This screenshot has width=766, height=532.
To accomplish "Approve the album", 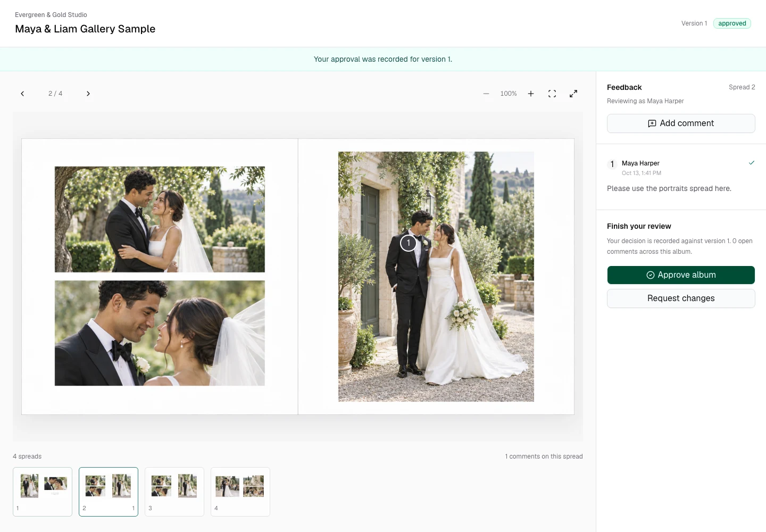I will coord(681,275).
